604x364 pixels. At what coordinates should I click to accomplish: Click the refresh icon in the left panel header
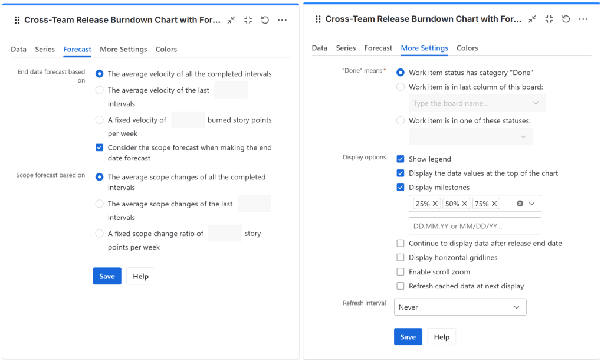(265, 20)
